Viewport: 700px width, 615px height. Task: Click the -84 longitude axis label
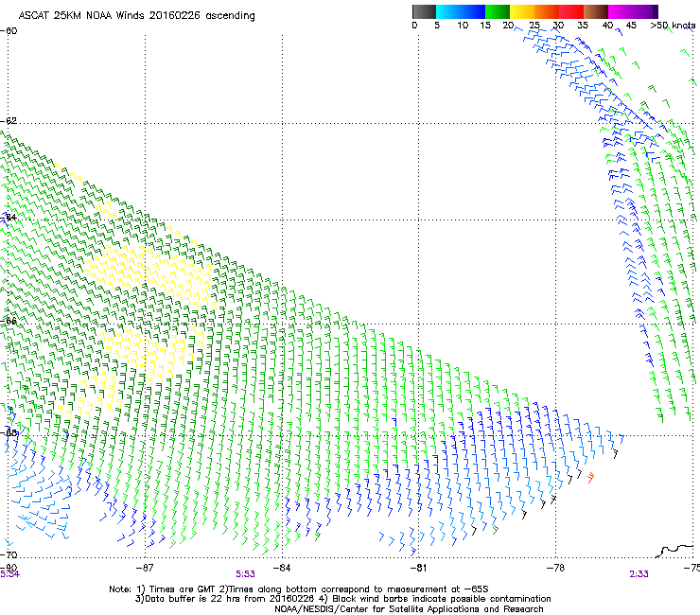tap(282, 568)
